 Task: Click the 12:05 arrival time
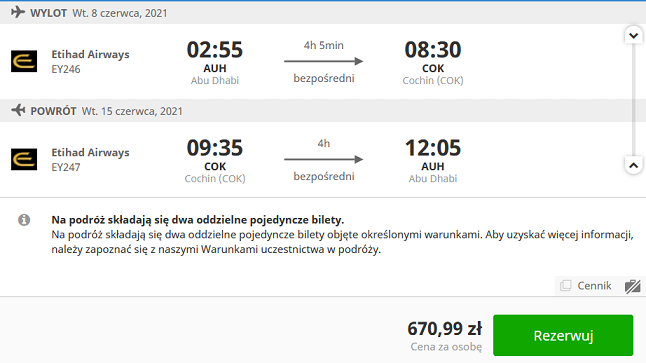[433, 148]
